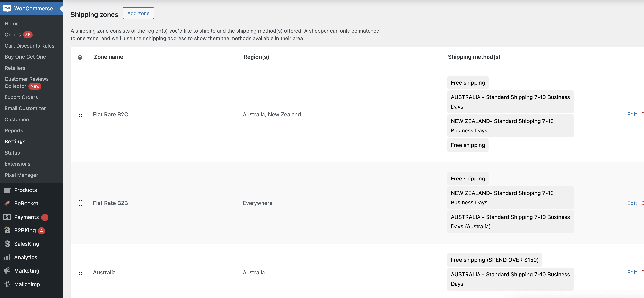This screenshot has width=644, height=298.
Task: Grab the Flat Rate B2B drag handle
Action: 80,203
